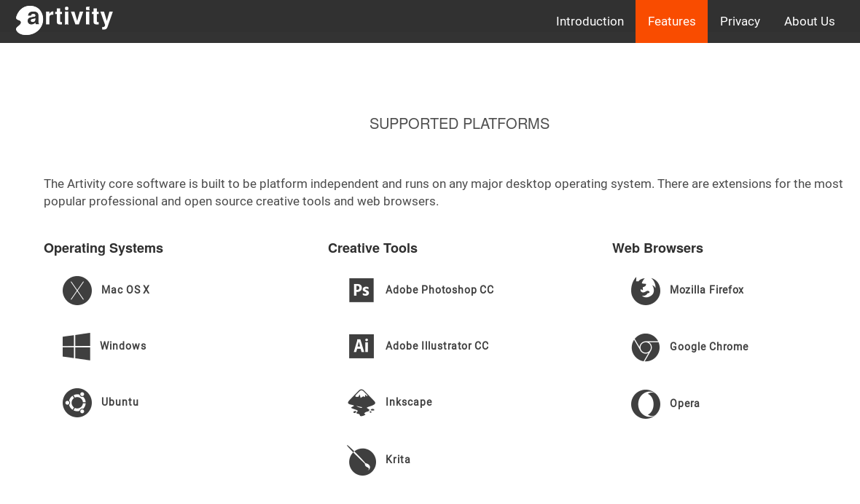This screenshot has width=860, height=504.
Task: Open the Introduction menu item
Action: [590, 22]
